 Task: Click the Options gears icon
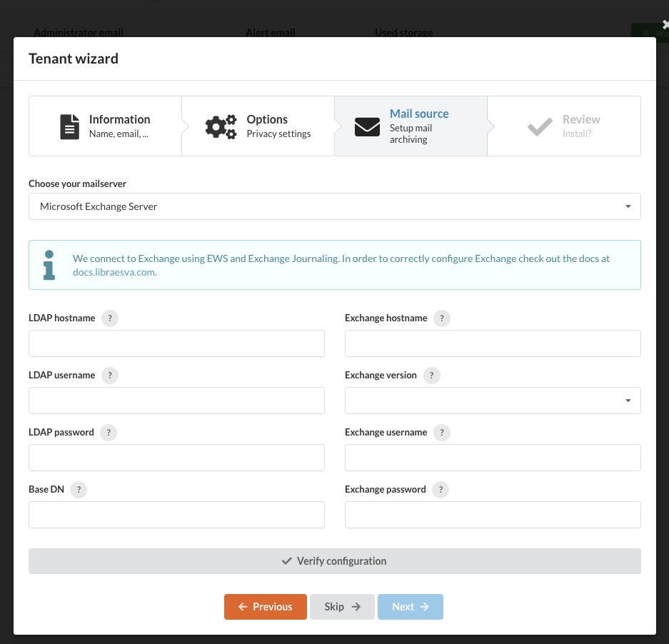221,126
